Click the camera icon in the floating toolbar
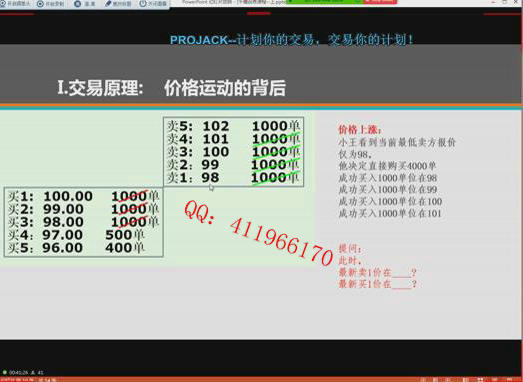The image size is (523, 382). 3,4
